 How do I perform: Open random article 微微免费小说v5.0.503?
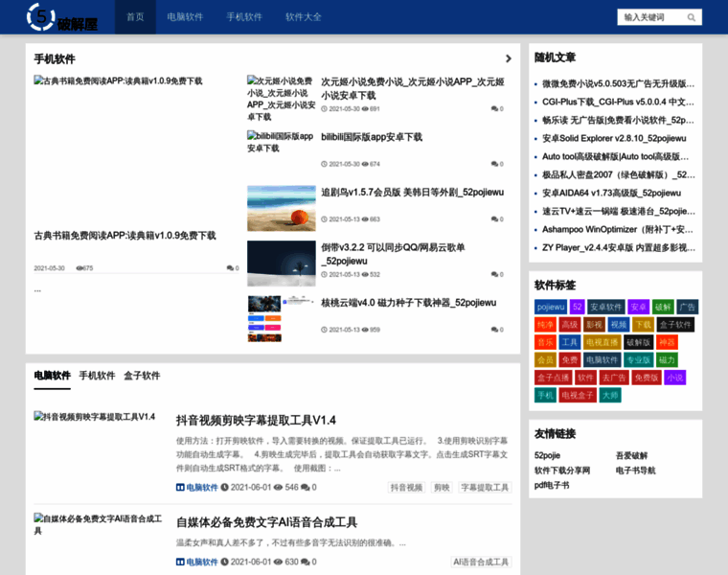pos(619,83)
